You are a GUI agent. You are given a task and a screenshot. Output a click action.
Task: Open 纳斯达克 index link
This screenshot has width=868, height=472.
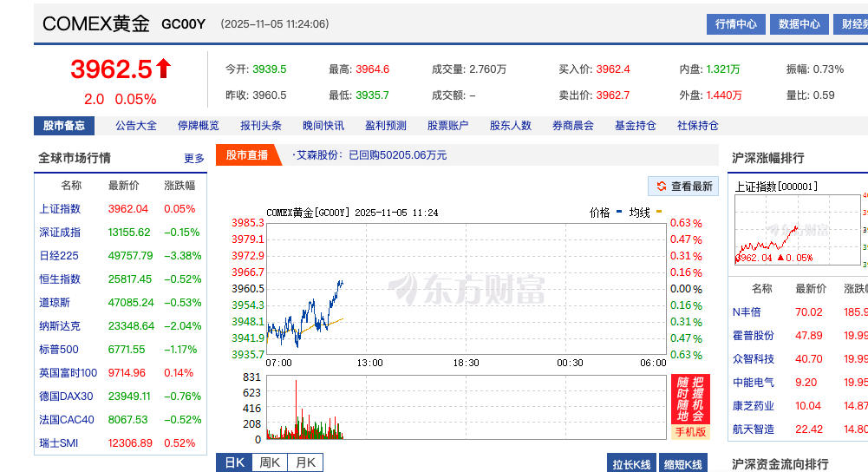click(x=60, y=325)
